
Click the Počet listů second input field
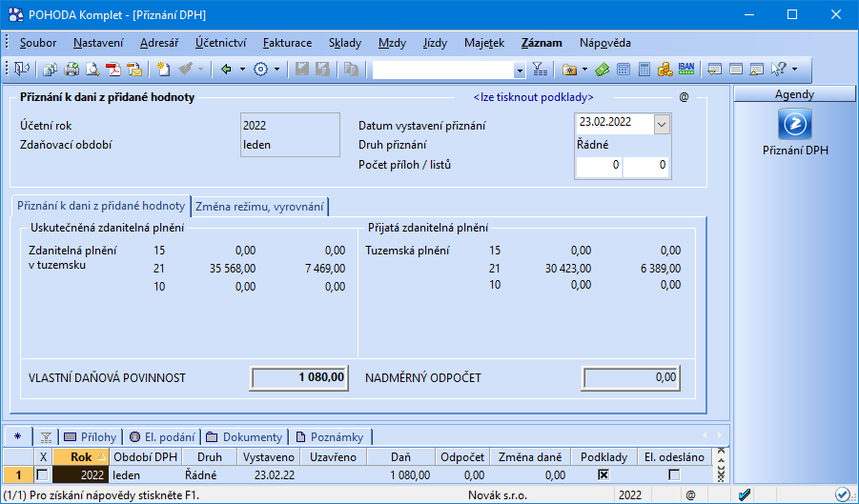click(x=645, y=165)
